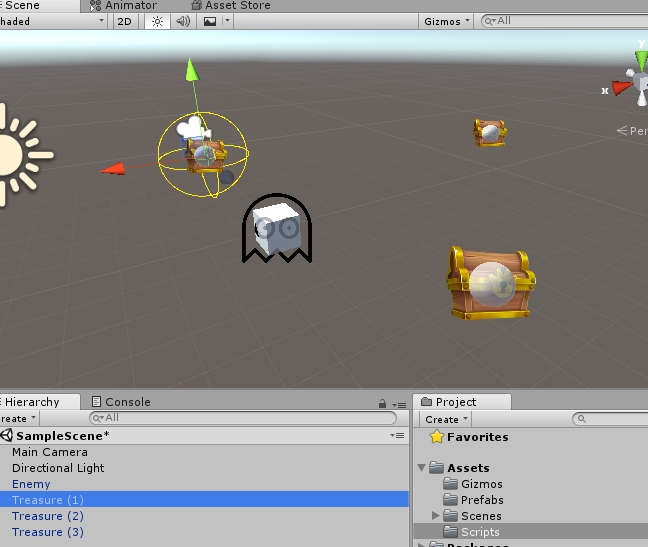Click the green Y-axis move arrow

coord(192,69)
